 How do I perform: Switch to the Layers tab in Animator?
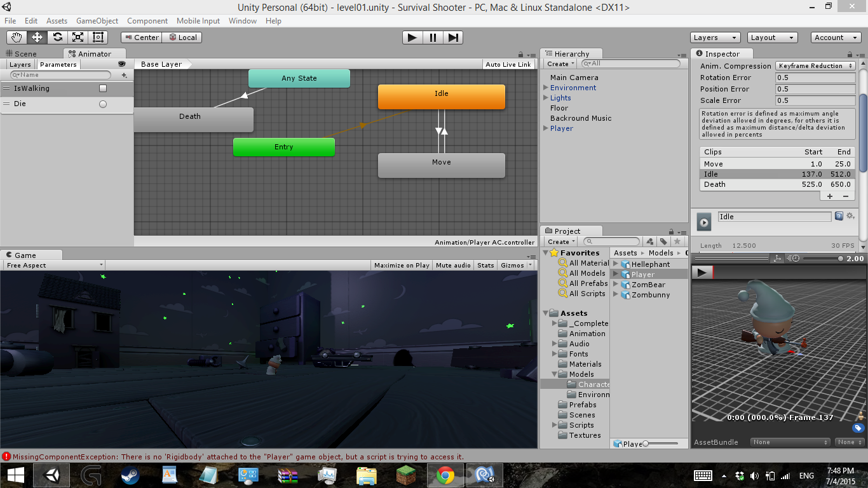tap(20, 64)
